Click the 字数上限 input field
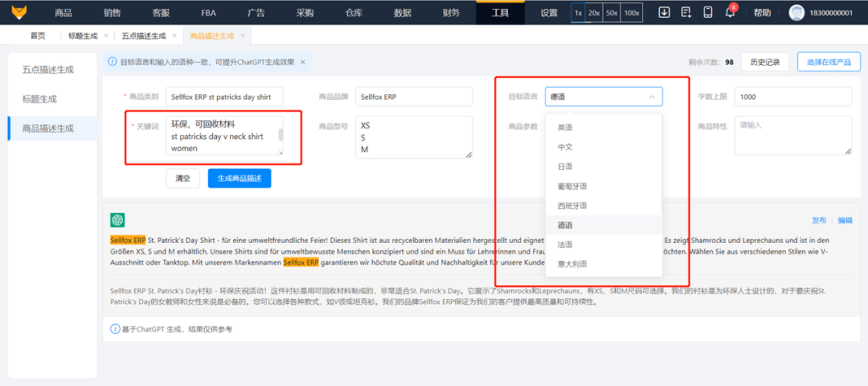The height and width of the screenshot is (386, 868). coord(793,96)
